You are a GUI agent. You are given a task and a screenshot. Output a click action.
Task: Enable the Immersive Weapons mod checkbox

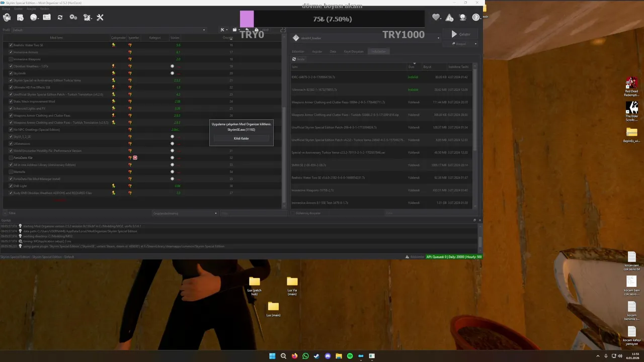pyautogui.click(x=11, y=59)
